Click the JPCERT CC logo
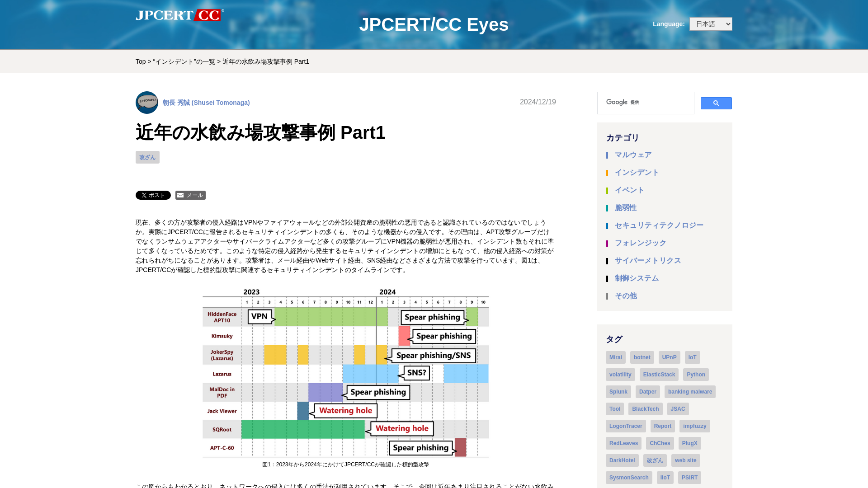The height and width of the screenshot is (488, 868). click(x=179, y=15)
